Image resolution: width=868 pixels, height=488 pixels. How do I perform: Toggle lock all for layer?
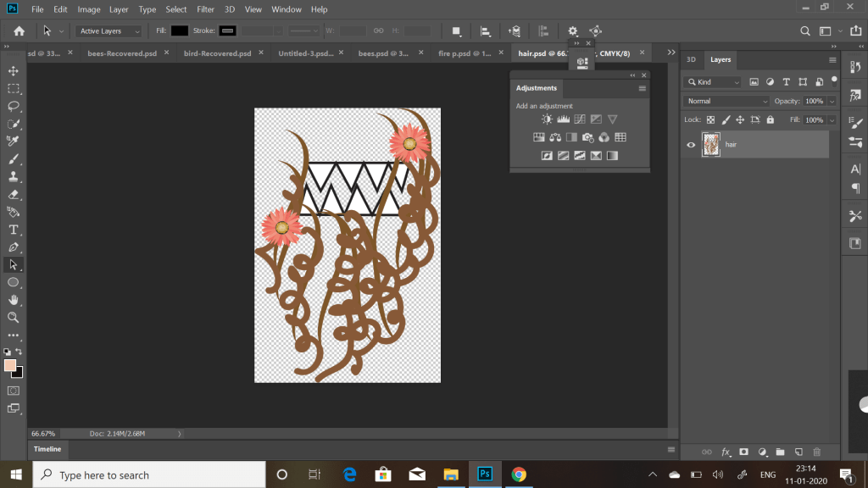pos(770,120)
